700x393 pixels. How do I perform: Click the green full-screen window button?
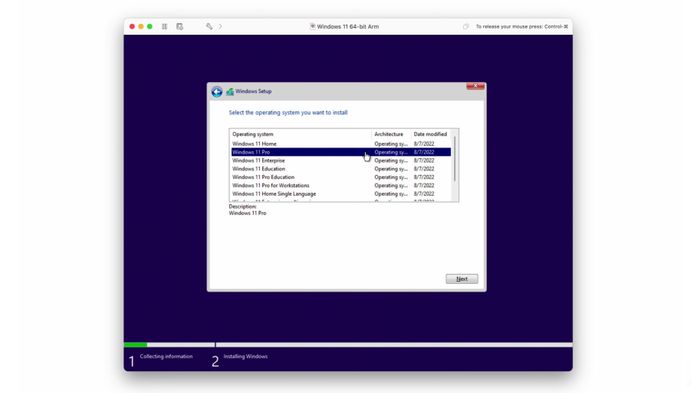(x=150, y=27)
